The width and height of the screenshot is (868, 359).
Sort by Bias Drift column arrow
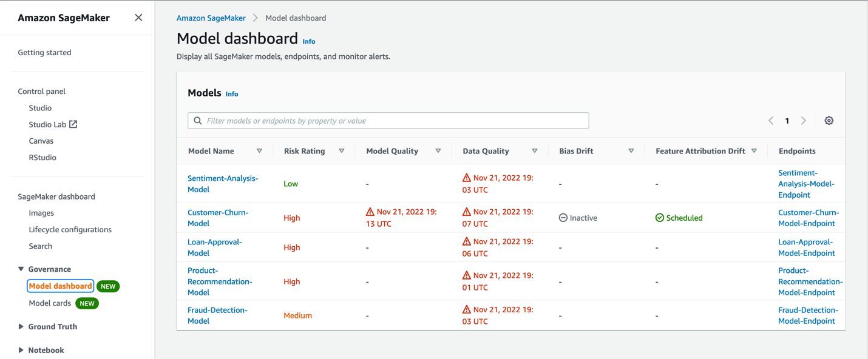coord(631,151)
